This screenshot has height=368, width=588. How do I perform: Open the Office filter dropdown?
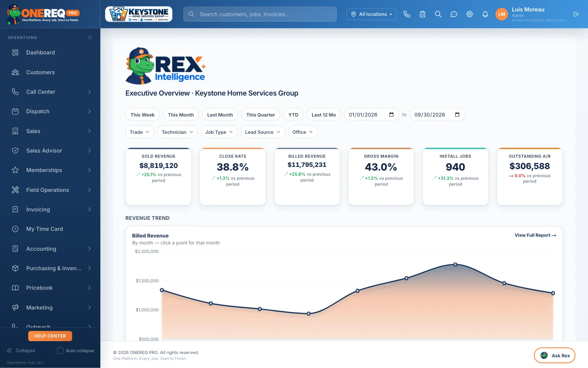[x=302, y=132]
